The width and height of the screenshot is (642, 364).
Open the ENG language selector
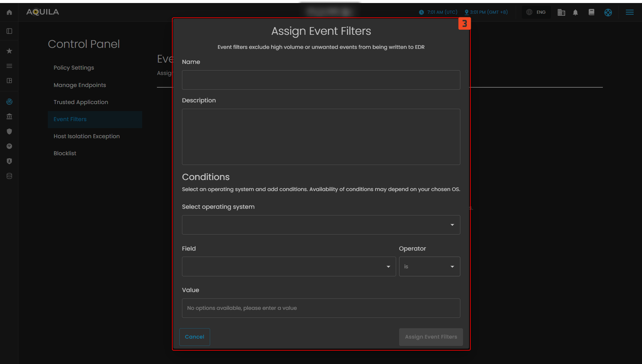click(536, 12)
